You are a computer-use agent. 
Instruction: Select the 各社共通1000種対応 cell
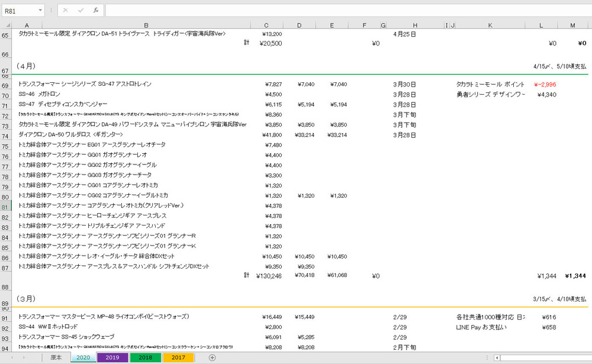[x=490, y=317]
